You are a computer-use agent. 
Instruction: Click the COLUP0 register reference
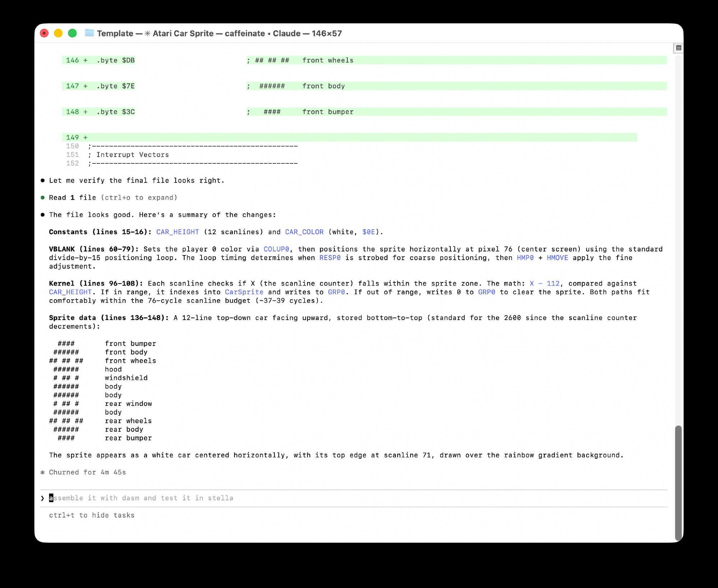pos(276,249)
